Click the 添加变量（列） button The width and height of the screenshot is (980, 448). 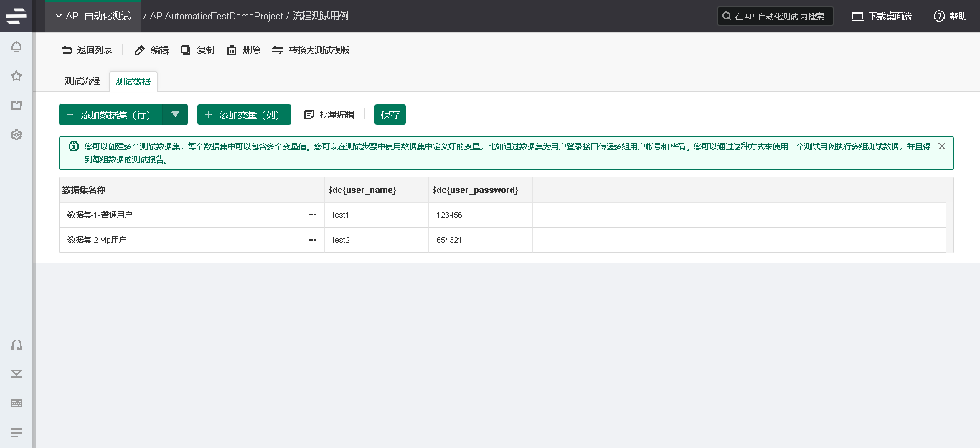coord(244,115)
